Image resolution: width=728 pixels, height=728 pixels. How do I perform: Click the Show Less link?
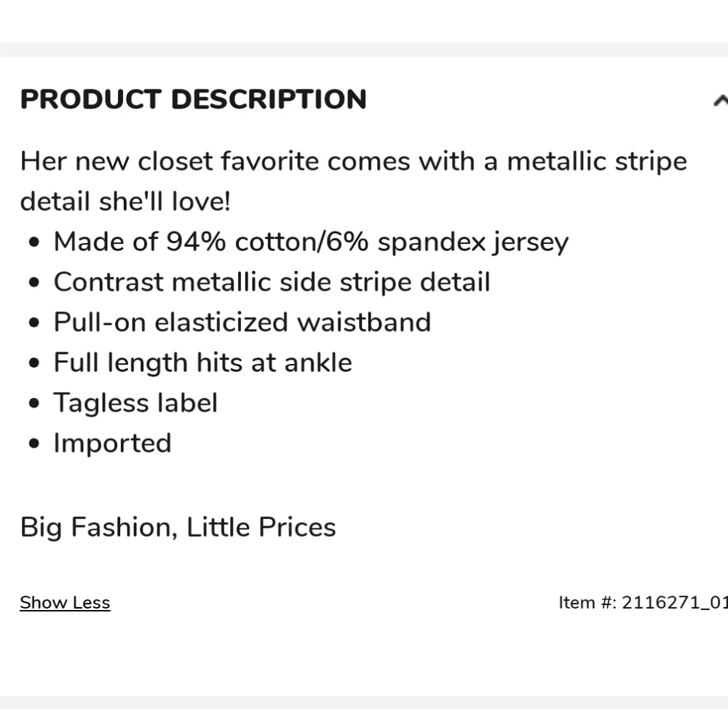click(x=65, y=603)
